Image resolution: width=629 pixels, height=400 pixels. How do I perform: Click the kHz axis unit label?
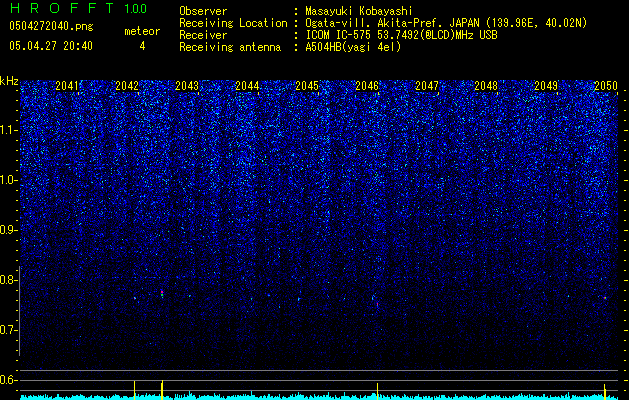[x=9, y=81]
